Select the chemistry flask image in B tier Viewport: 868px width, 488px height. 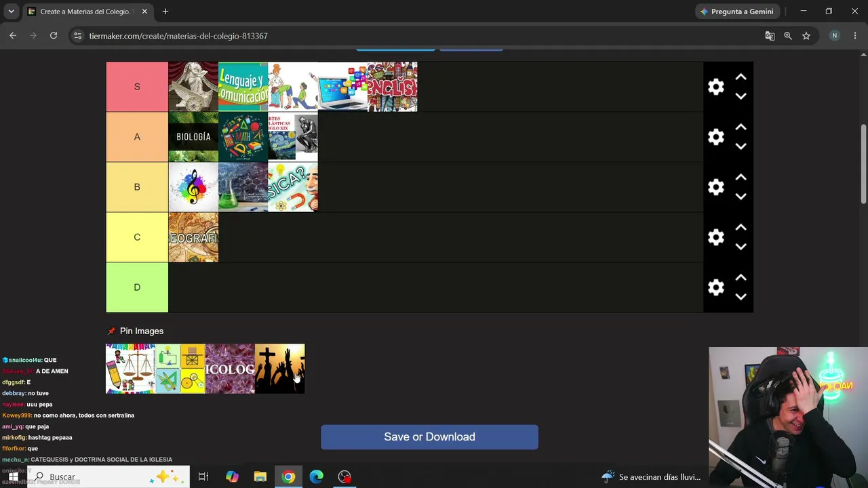243,187
